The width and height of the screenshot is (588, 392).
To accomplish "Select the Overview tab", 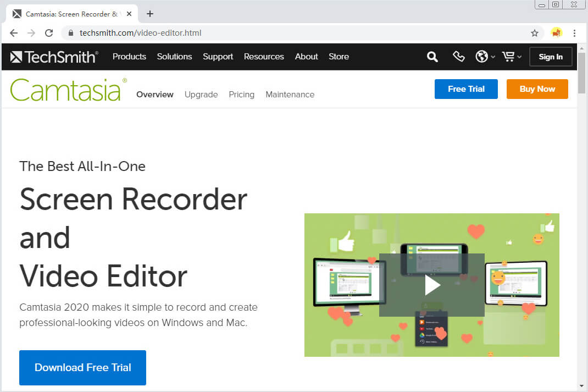I will coord(155,95).
